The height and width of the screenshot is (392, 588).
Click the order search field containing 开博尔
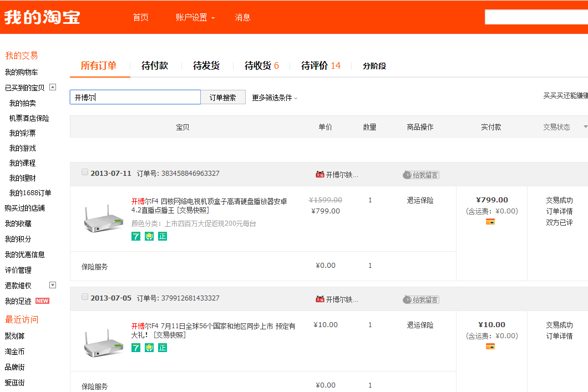click(x=135, y=98)
